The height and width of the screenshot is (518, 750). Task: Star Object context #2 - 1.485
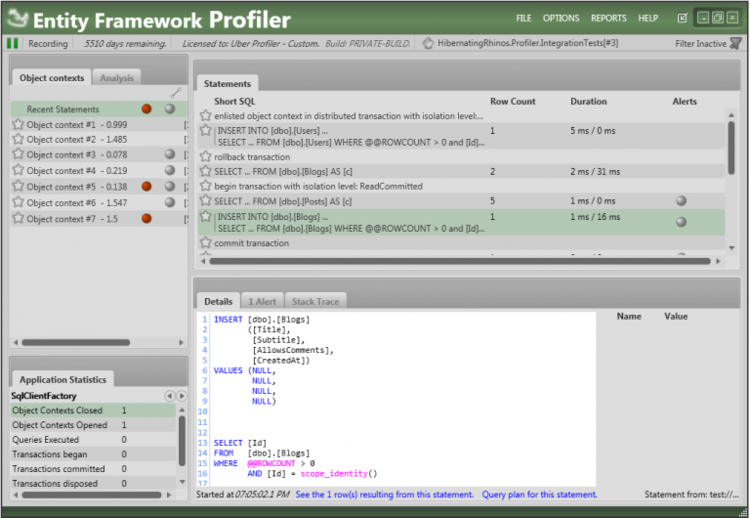pyautogui.click(x=18, y=139)
